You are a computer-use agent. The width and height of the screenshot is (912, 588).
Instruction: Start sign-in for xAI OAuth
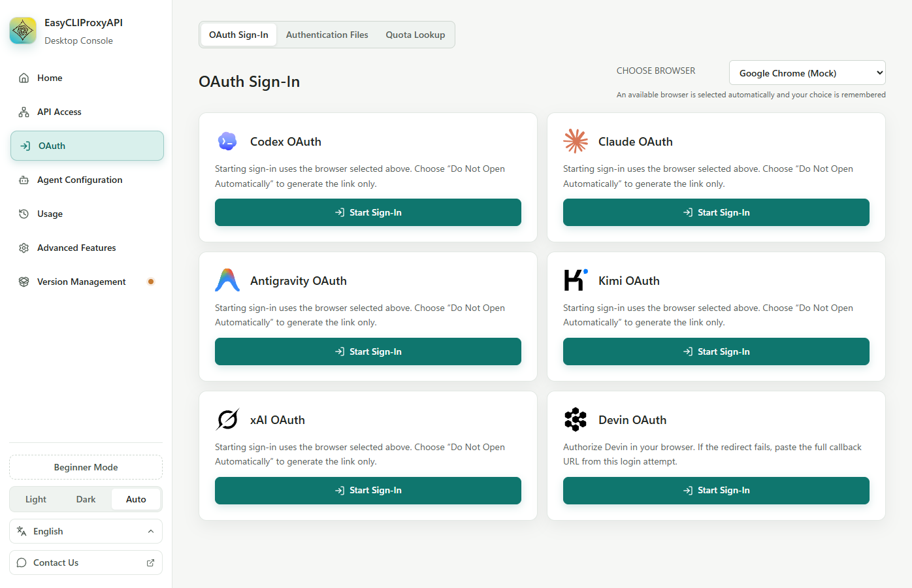(368, 491)
